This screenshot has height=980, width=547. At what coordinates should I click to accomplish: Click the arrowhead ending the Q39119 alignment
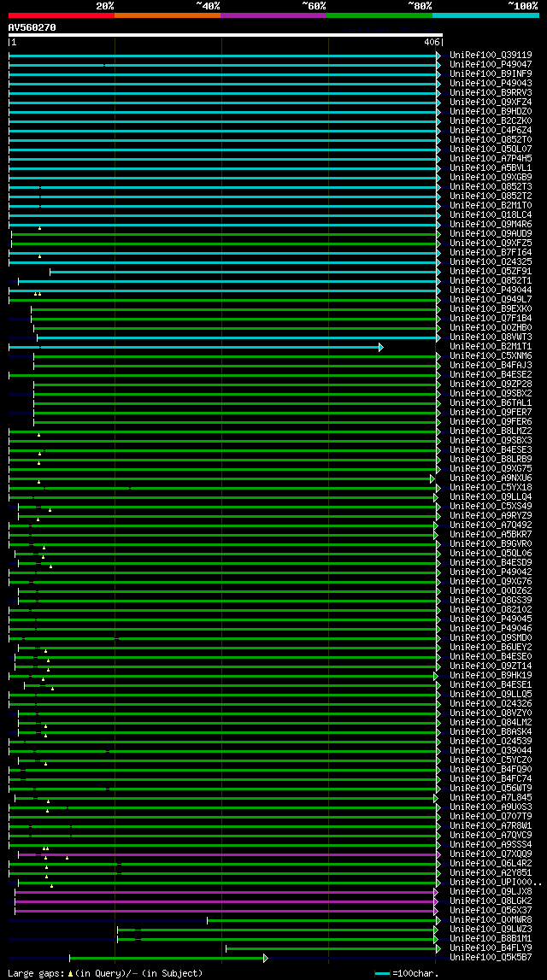pyautogui.click(x=438, y=56)
